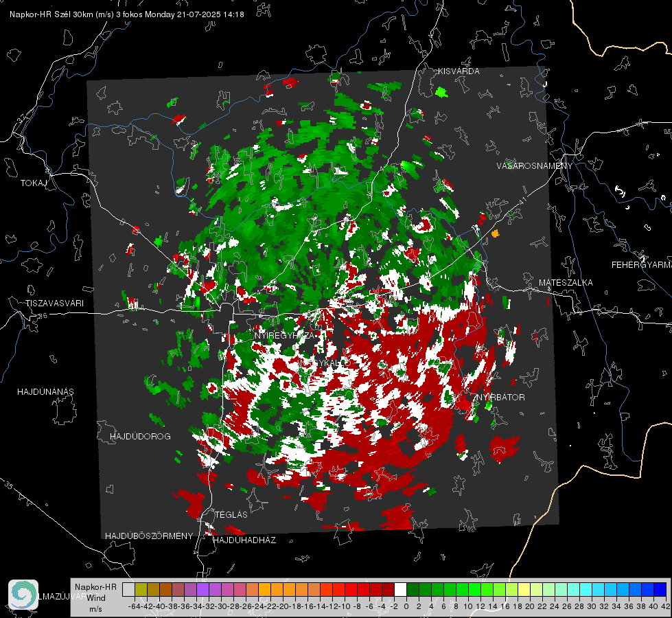Select the NAGYKÁLLÓ town label
The height and width of the screenshot is (618, 672).
[x=324, y=363]
